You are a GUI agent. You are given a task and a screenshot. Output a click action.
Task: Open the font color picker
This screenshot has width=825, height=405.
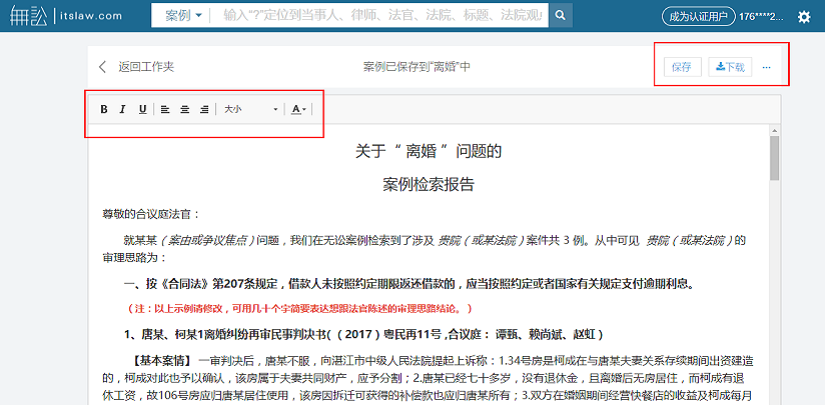pyautogui.click(x=299, y=109)
